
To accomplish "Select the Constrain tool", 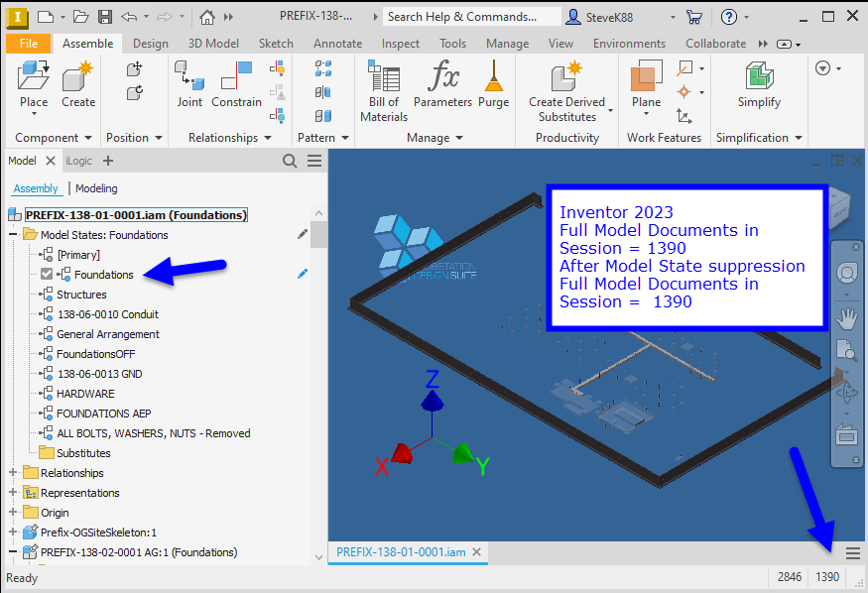I will click(x=236, y=75).
